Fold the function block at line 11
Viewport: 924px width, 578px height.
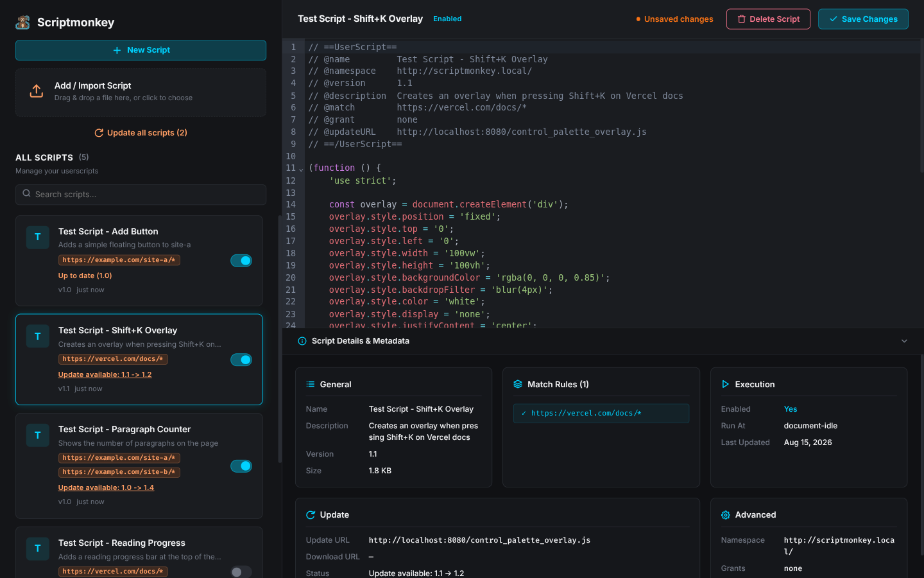click(x=301, y=170)
